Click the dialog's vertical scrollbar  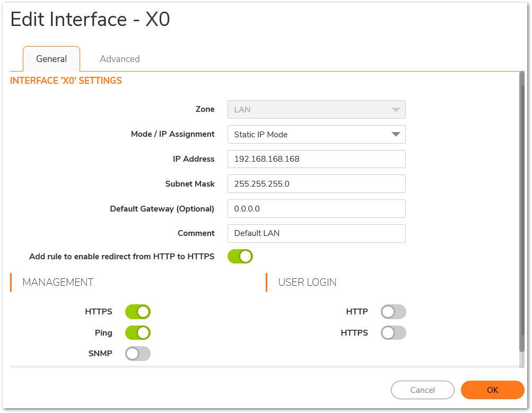[x=522, y=212]
